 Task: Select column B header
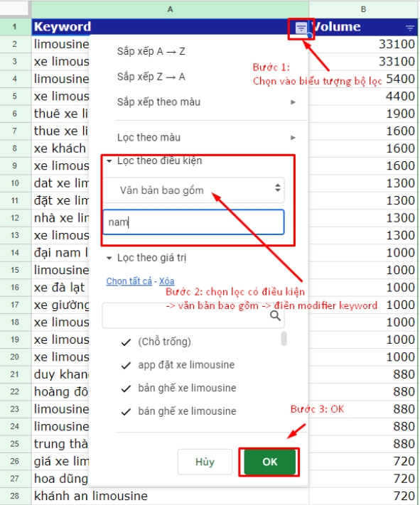point(363,9)
